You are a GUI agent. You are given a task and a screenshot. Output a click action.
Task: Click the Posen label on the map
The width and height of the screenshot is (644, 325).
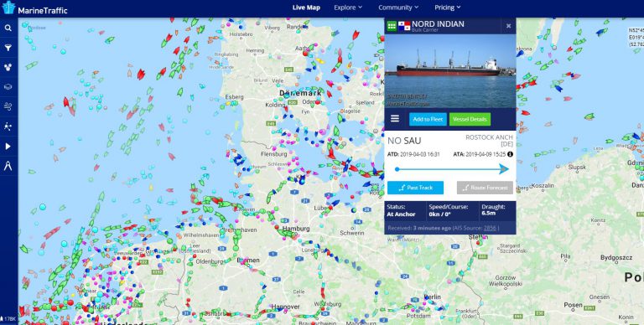573,305
